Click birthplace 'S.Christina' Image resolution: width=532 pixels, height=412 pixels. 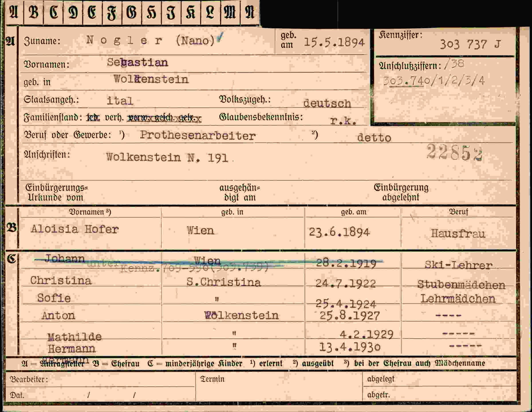pos(224,282)
